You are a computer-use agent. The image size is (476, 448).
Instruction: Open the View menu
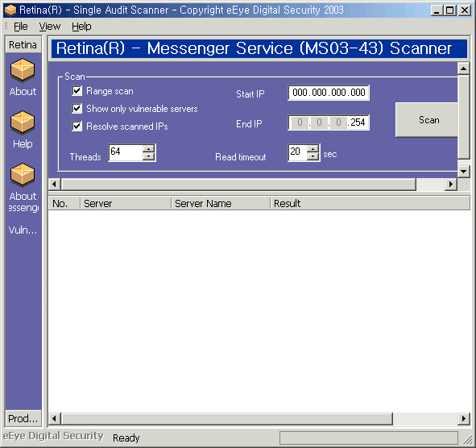tap(49, 27)
